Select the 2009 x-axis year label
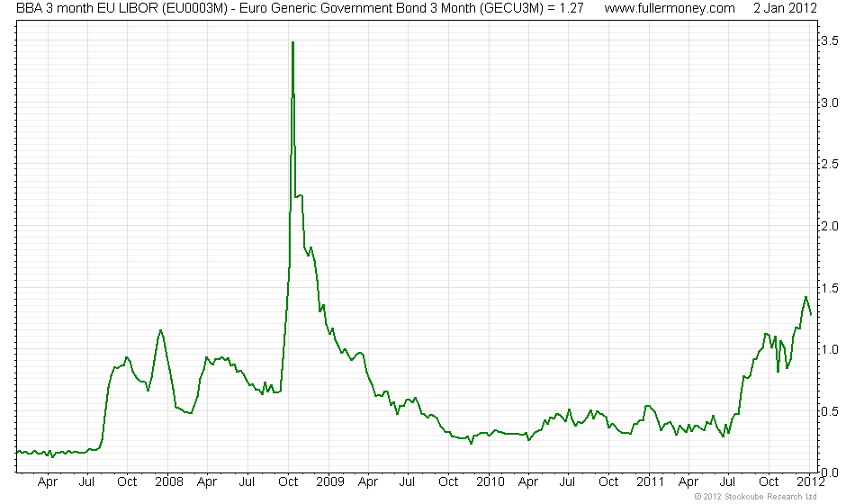864x504 pixels. pos(330,482)
